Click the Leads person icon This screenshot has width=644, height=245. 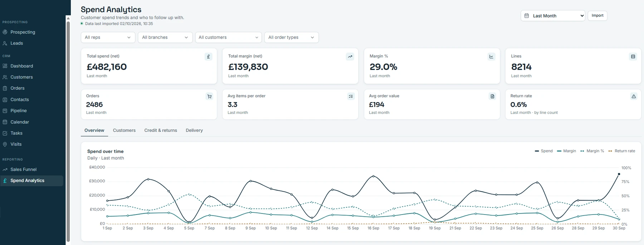point(5,43)
